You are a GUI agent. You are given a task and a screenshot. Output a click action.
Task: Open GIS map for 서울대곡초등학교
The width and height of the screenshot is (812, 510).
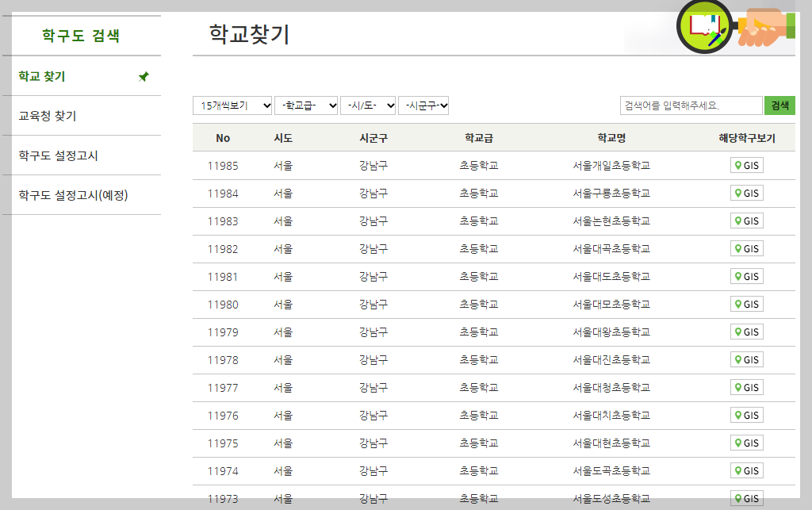pyautogui.click(x=746, y=248)
